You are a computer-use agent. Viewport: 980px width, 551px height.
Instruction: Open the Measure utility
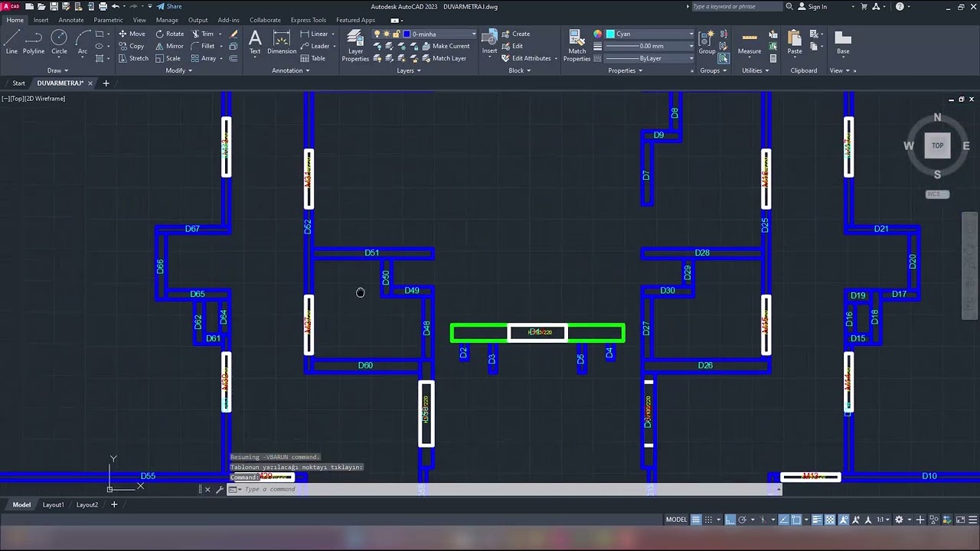(x=750, y=41)
